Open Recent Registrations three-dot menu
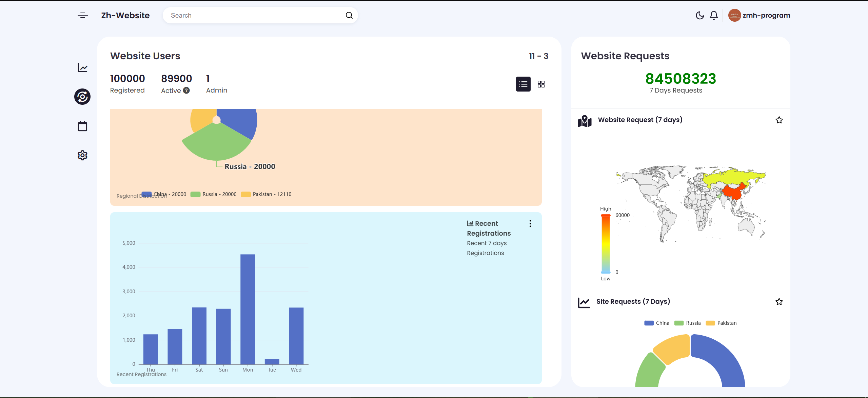This screenshot has width=868, height=398. pos(530,223)
